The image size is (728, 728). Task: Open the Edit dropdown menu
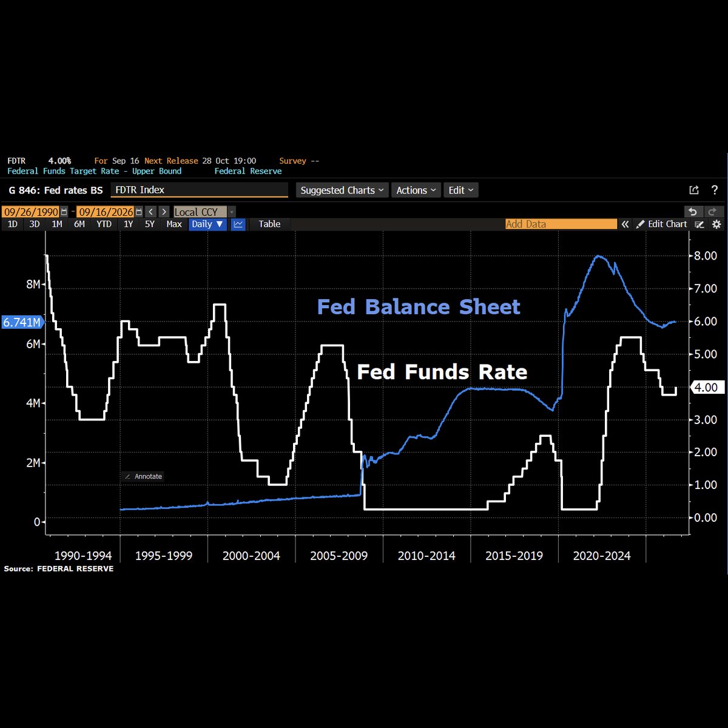(x=461, y=190)
